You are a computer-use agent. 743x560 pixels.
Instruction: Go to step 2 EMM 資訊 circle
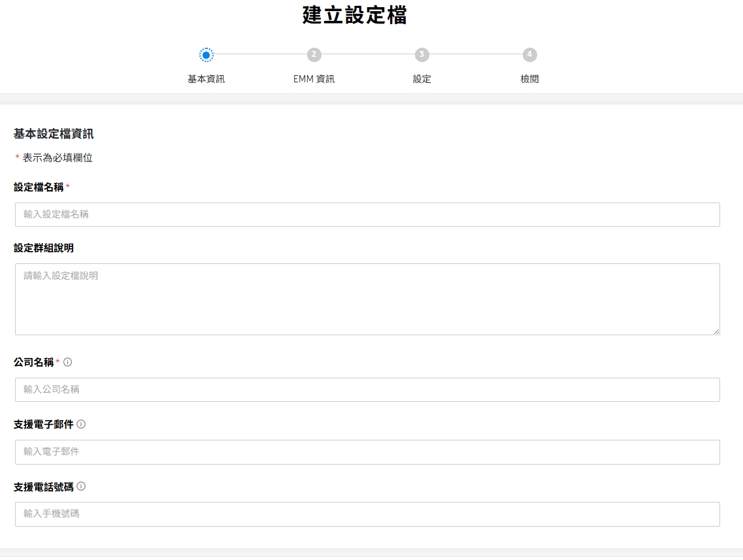(314, 55)
